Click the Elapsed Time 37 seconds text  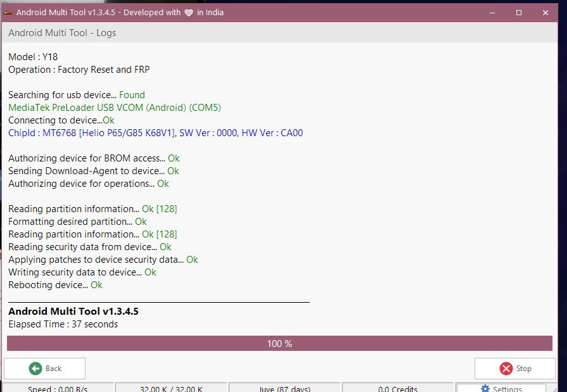63,324
